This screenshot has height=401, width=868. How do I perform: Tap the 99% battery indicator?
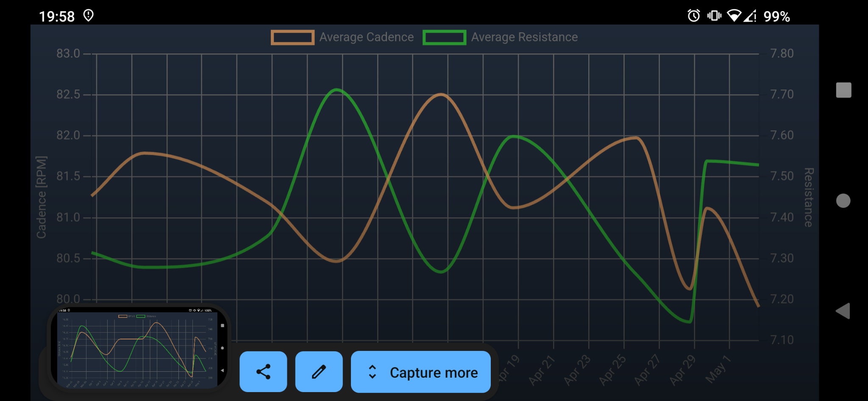[776, 17]
